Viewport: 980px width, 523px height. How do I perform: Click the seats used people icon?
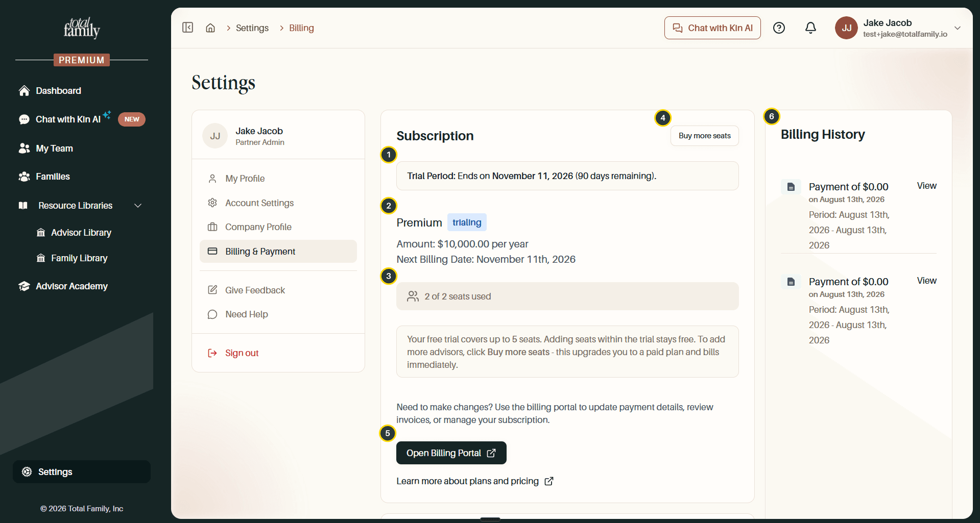(x=413, y=296)
